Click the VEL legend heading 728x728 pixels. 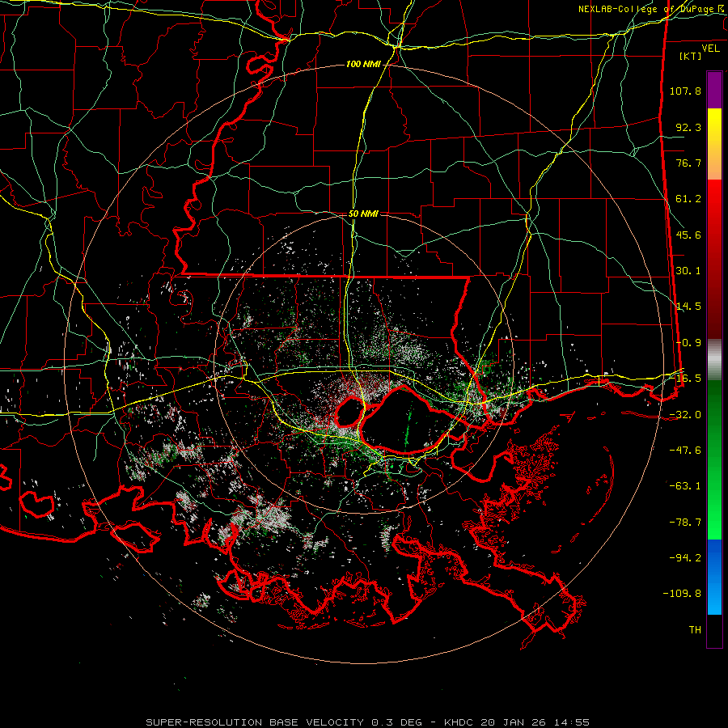[710, 49]
